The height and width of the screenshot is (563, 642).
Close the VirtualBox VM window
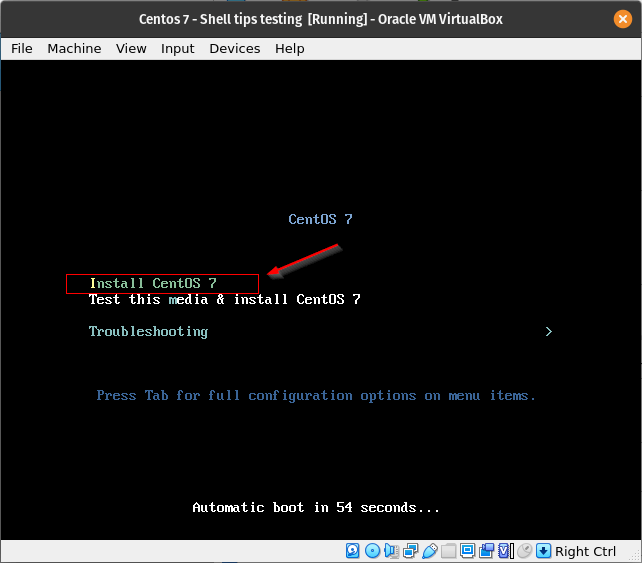pyautogui.click(x=622, y=19)
